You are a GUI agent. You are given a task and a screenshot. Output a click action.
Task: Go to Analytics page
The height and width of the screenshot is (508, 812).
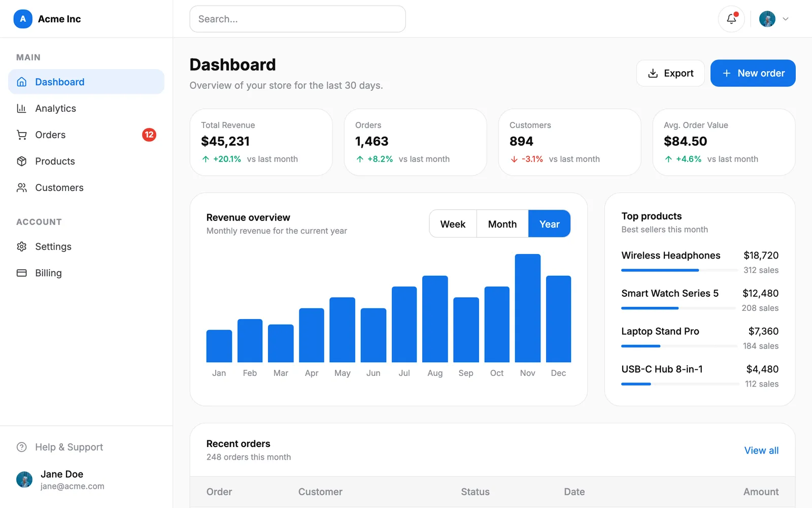(86, 108)
